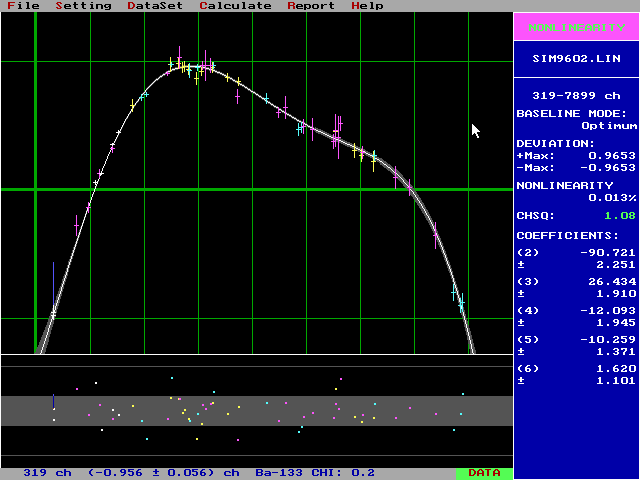Click coefficient (6) value 1.620
This screenshot has width=640, height=480.
point(616,369)
